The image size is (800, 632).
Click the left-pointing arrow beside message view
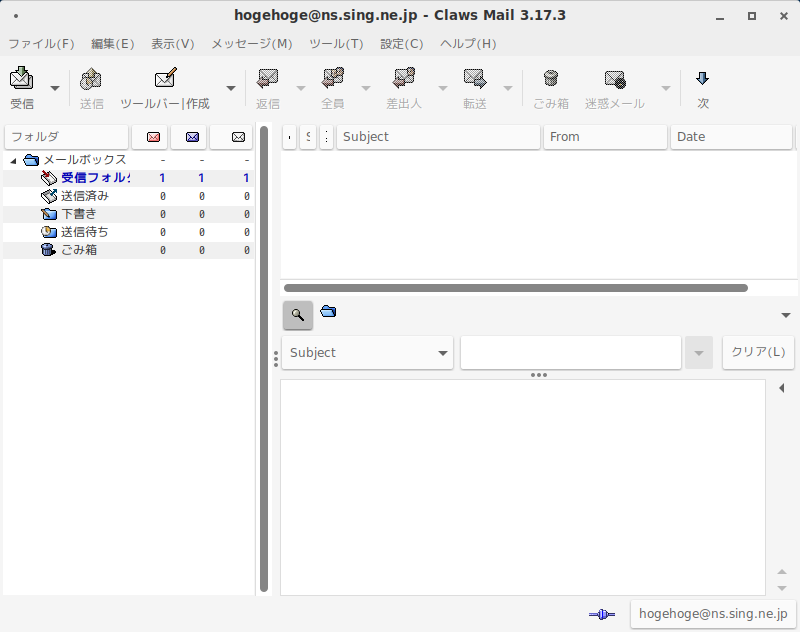[x=782, y=388]
